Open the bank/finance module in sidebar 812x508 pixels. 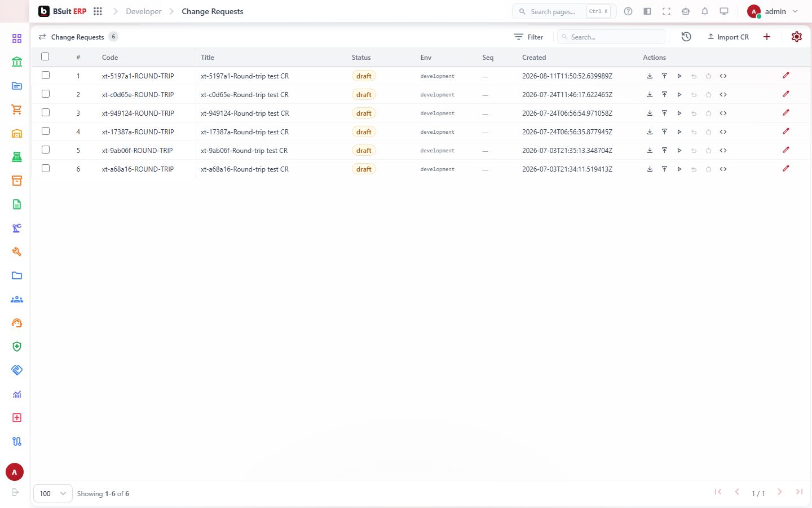click(17, 62)
